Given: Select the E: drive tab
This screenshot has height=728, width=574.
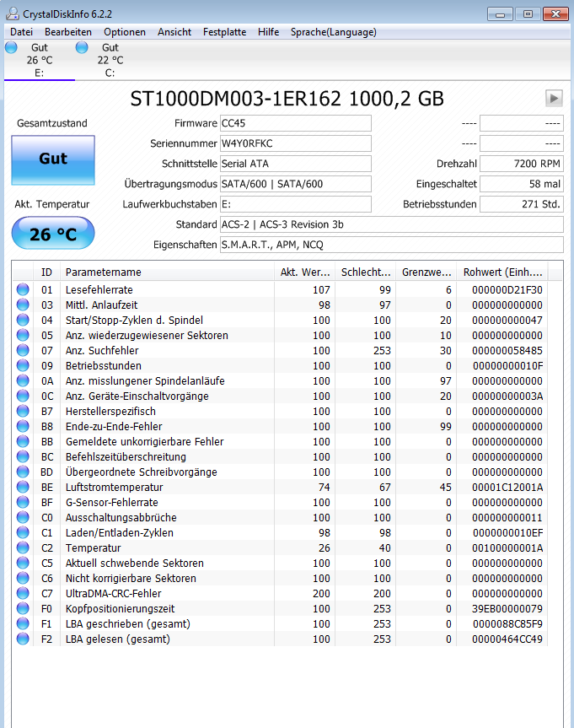Looking at the screenshot, I should click(x=40, y=61).
